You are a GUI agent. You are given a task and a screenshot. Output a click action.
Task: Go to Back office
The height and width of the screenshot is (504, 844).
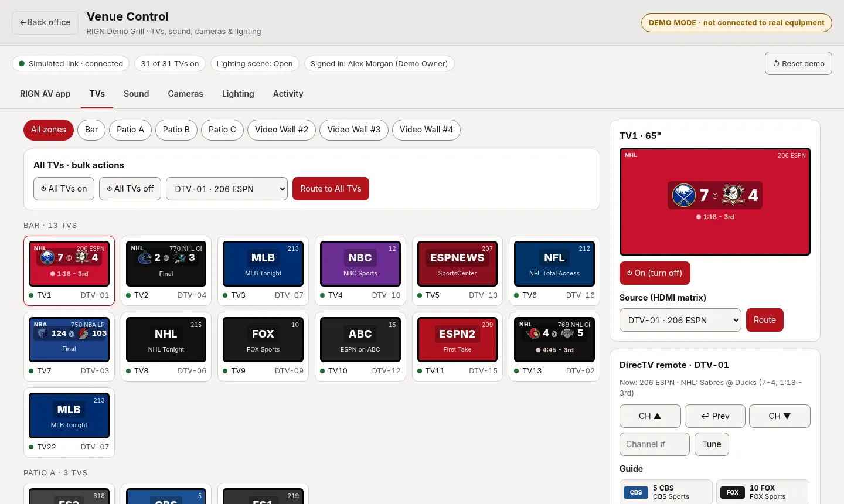tap(45, 22)
